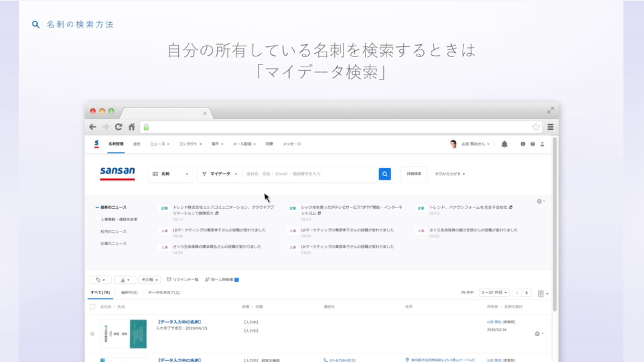Select 人事異動・連絡先変更 in news sidebar

119,219
